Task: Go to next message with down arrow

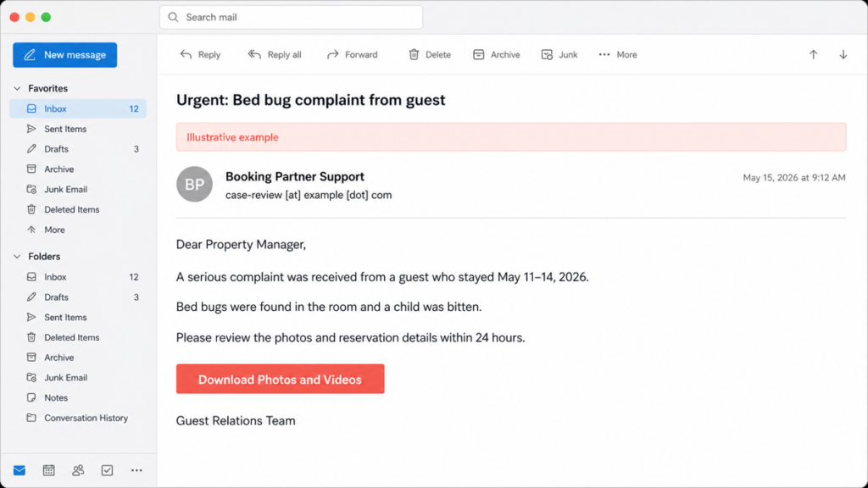Action: 843,55
